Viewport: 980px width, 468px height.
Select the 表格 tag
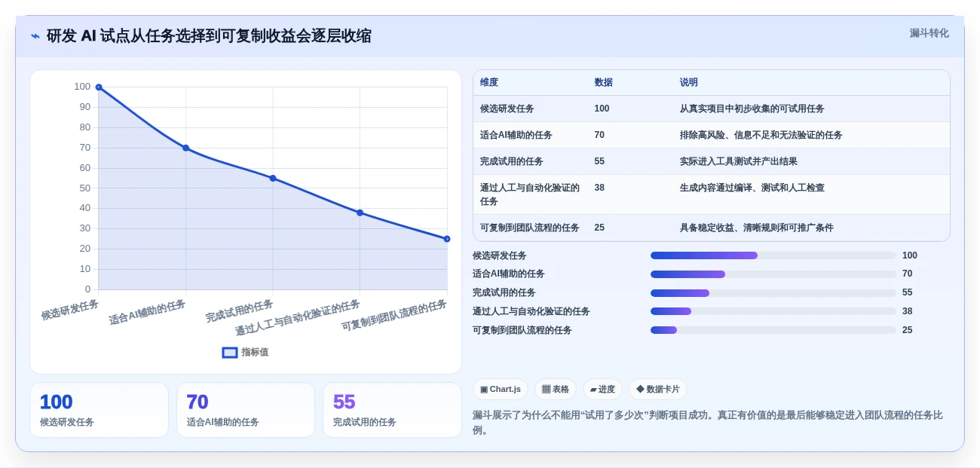pyautogui.click(x=556, y=389)
